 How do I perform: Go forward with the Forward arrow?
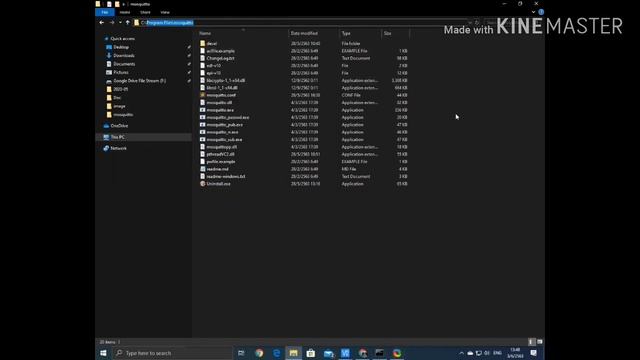tap(112, 22)
